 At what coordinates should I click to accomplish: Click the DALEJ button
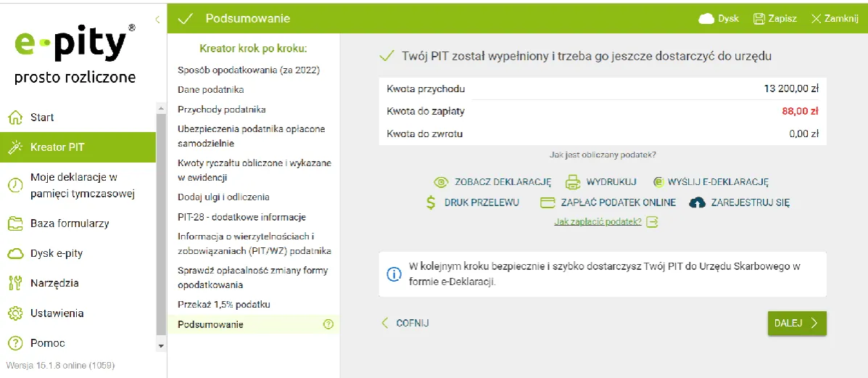tap(797, 324)
